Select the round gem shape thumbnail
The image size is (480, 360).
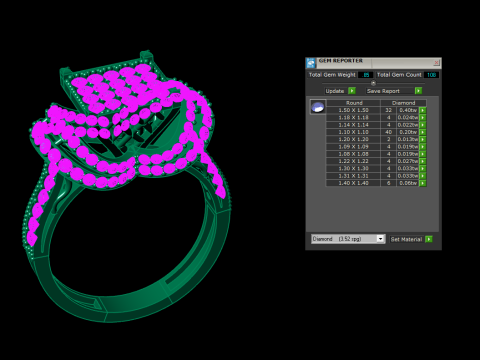tap(318, 107)
